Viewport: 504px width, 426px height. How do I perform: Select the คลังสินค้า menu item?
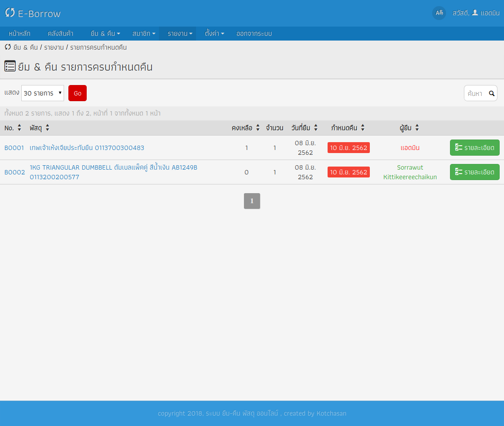(x=61, y=34)
